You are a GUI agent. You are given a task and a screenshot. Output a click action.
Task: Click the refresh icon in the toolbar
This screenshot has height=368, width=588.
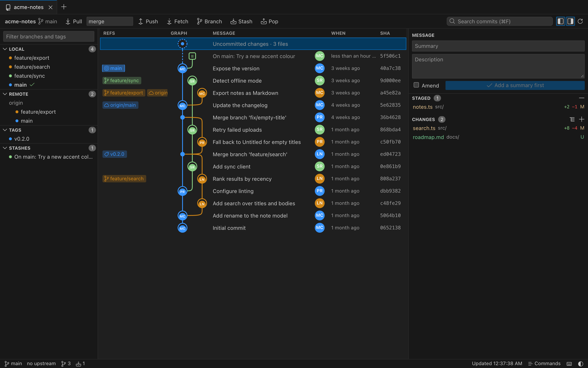(580, 21)
